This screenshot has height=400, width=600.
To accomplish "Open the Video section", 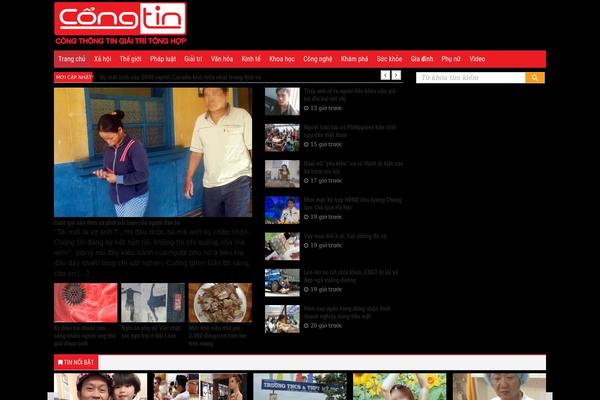I will (477, 59).
